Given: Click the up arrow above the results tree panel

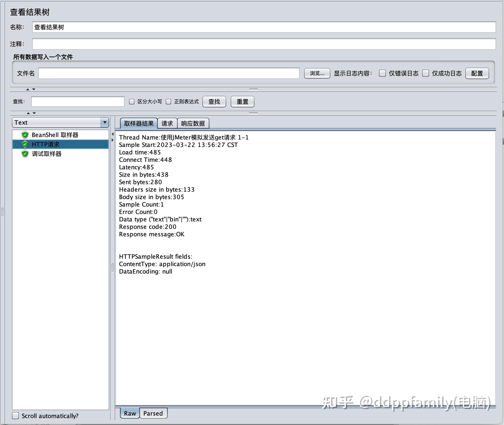Looking at the screenshot, I should 29,113.
